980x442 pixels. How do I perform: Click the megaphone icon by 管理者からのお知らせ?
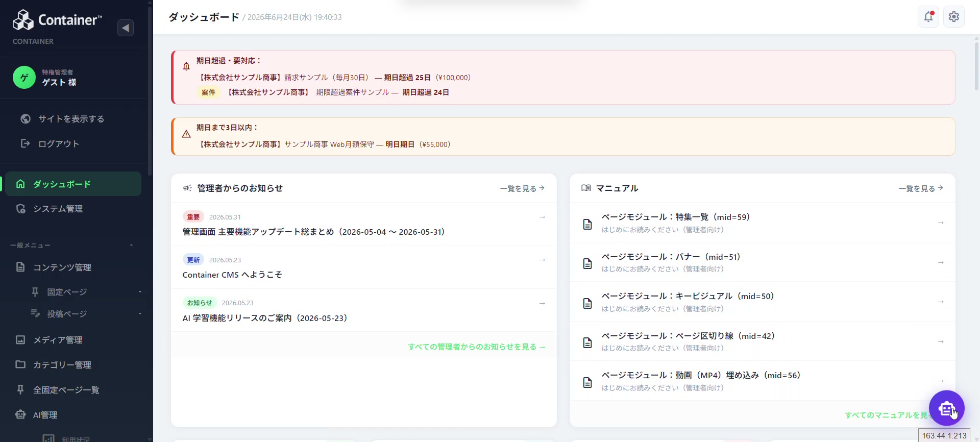click(187, 188)
